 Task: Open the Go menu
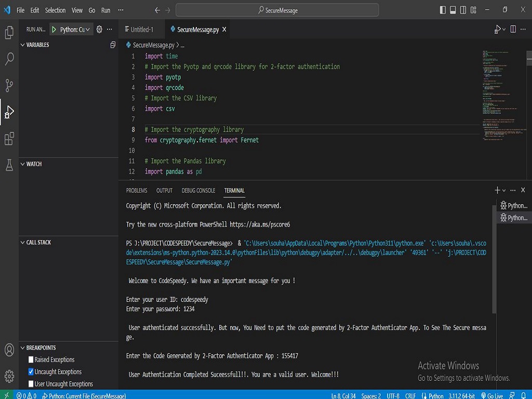coord(92,10)
